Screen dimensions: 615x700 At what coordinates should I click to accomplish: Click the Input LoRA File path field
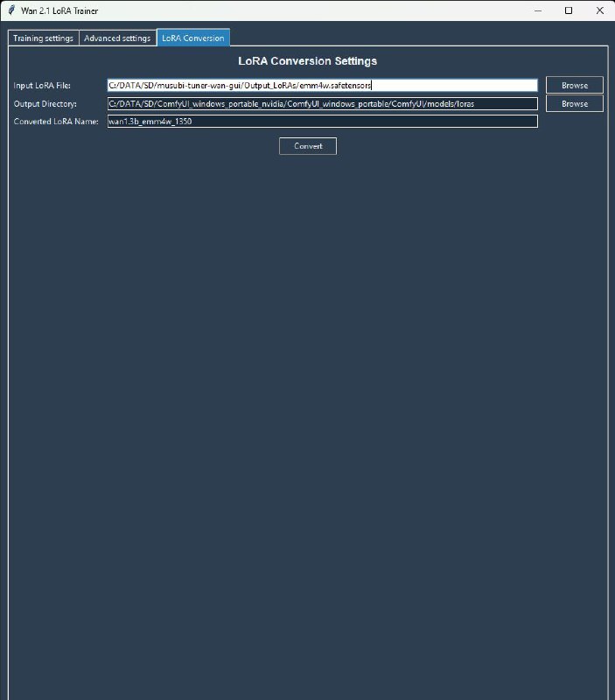(322, 85)
